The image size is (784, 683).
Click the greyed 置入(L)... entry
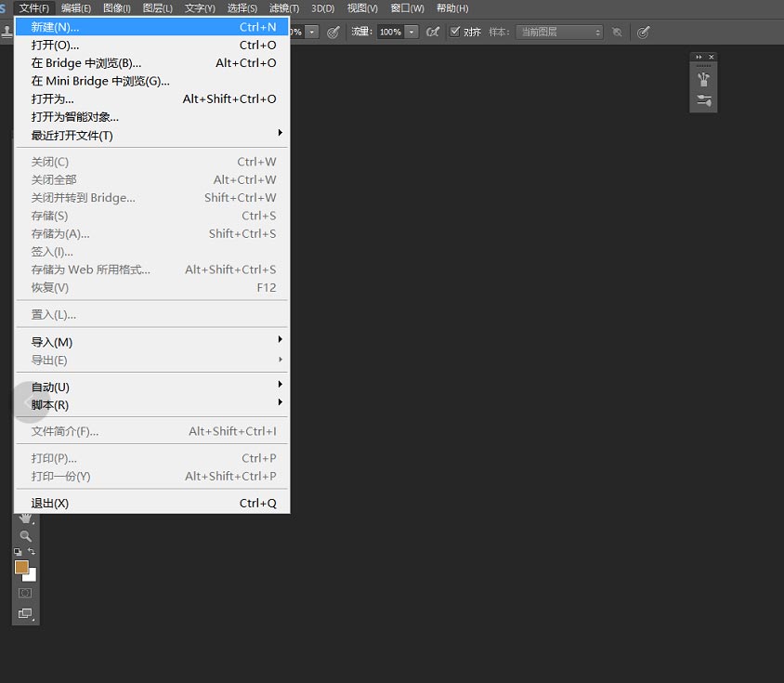[152, 315]
